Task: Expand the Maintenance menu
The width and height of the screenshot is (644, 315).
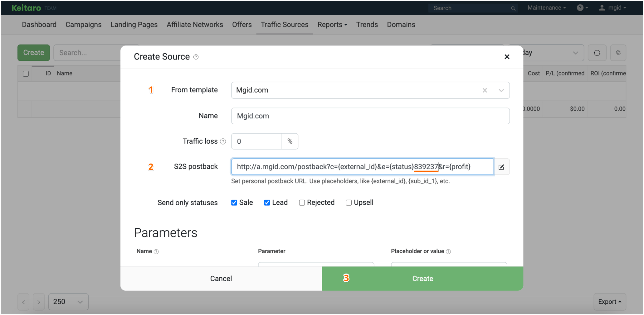Action: (x=546, y=7)
